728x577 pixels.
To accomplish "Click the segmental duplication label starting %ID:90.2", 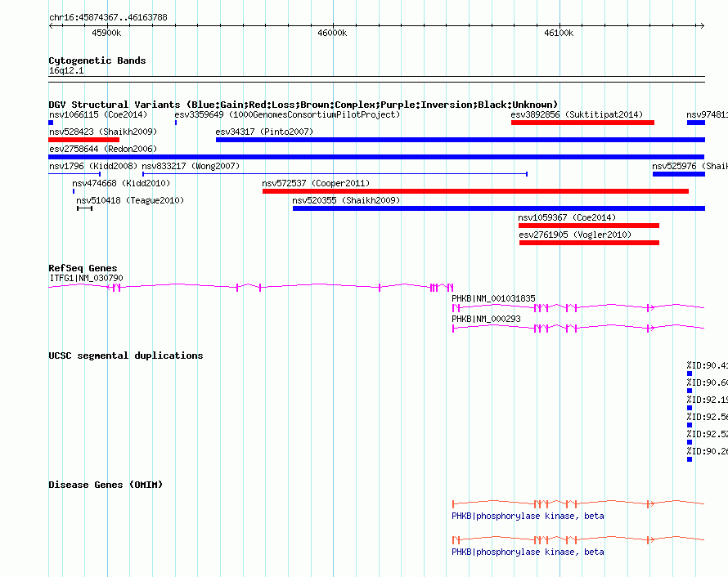I will click(707, 451).
